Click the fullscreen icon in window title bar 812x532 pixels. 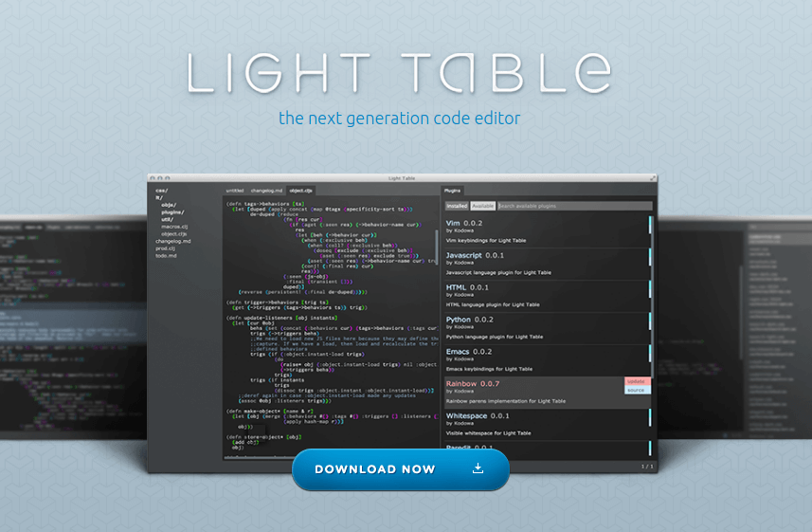[653, 178]
